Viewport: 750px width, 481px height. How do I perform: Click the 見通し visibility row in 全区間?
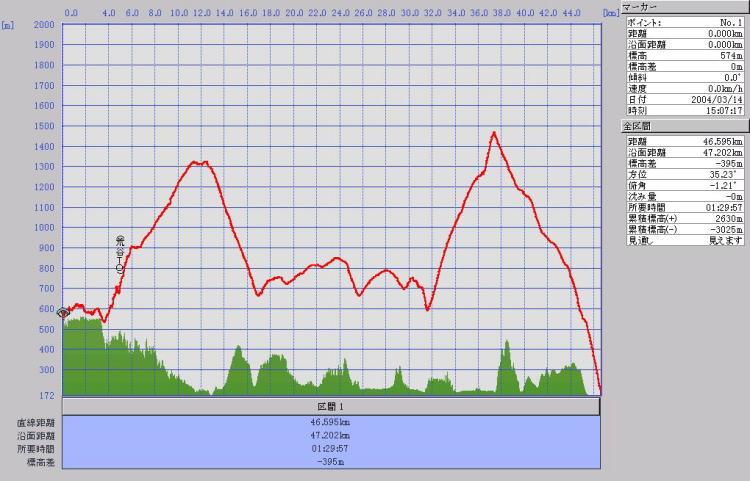(684, 240)
